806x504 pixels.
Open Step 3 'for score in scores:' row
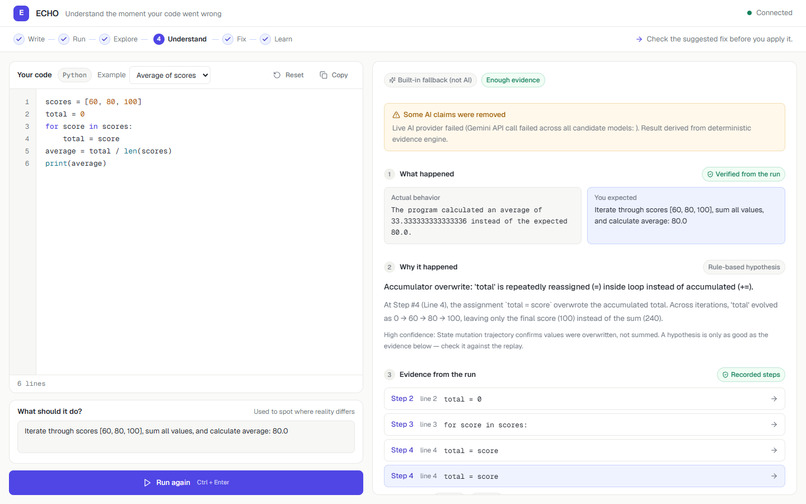coord(584,424)
